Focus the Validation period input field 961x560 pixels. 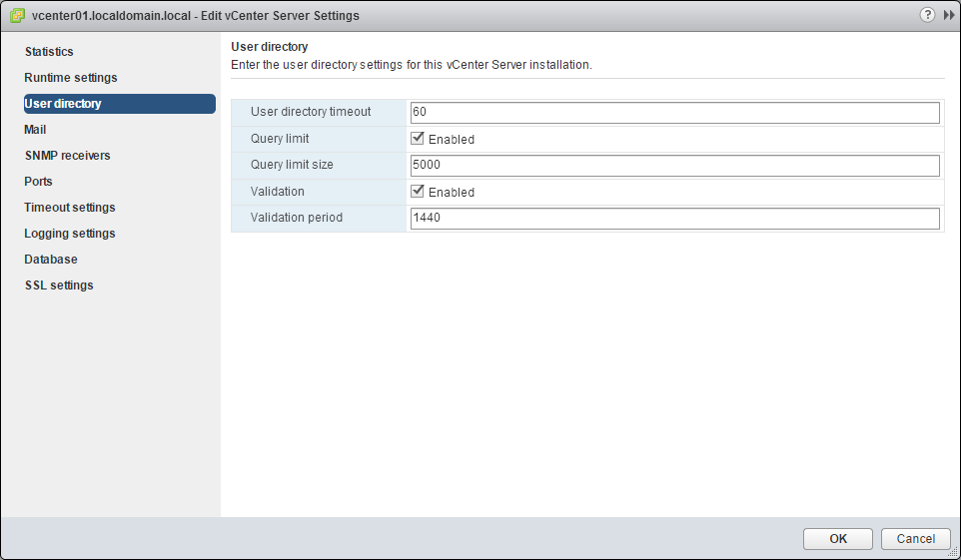pos(674,218)
